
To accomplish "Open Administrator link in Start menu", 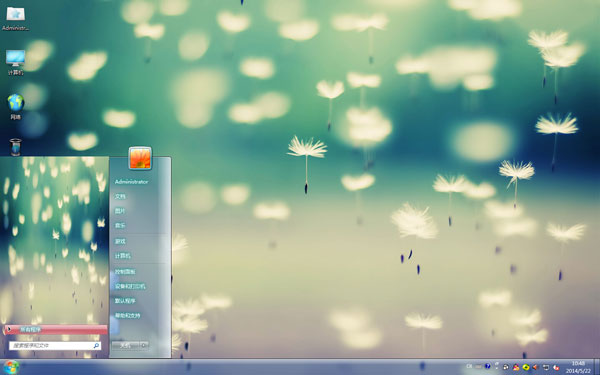I will click(131, 182).
